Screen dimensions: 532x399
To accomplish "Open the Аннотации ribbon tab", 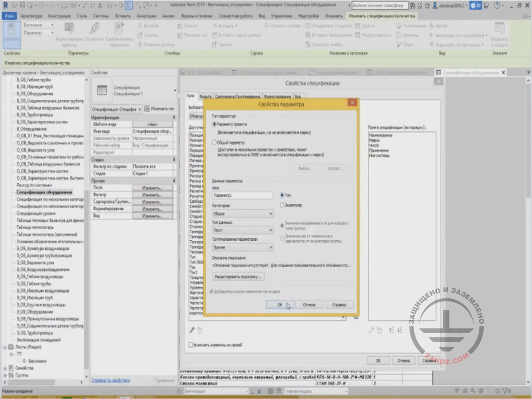I will tap(147, 16).
